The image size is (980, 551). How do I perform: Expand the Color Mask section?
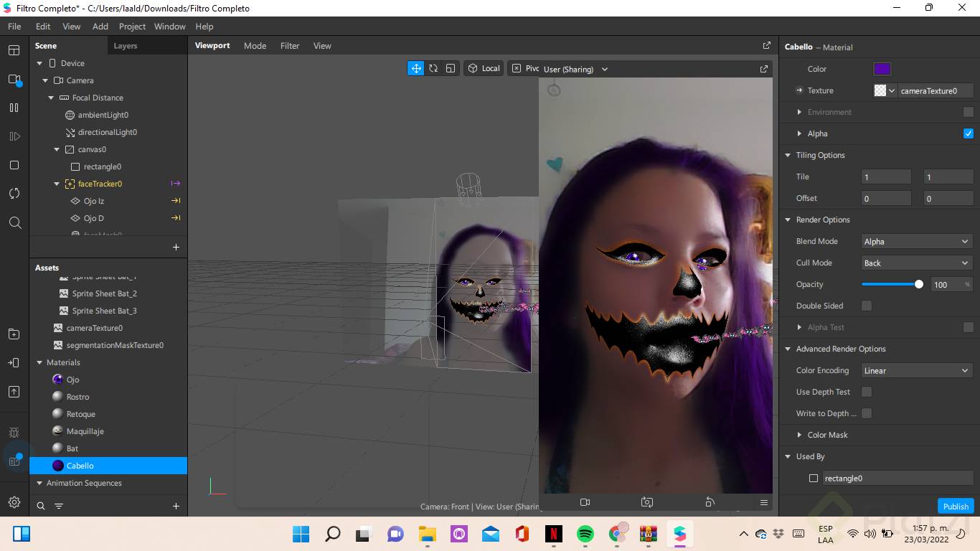pos(800,435)
